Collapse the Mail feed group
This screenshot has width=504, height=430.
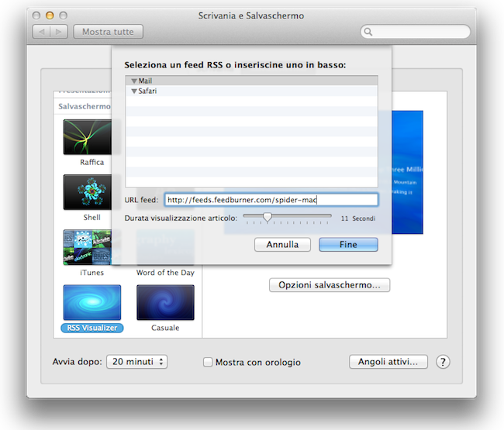tap(134, 81)
